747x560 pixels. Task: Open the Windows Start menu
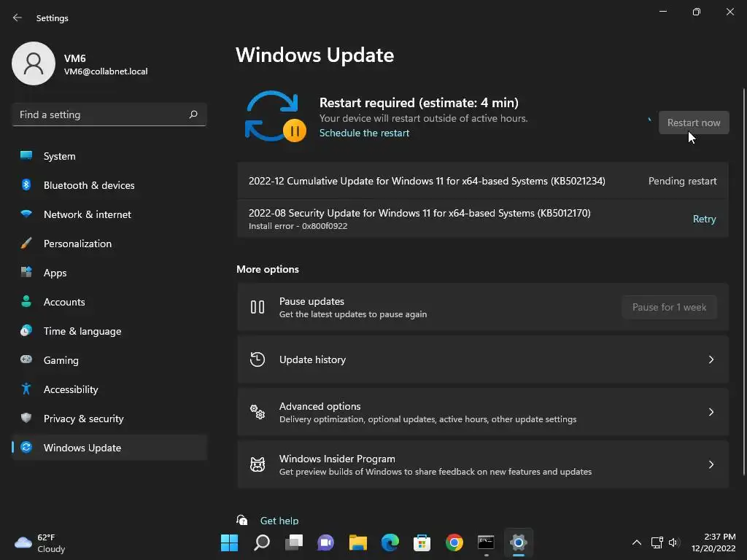pyautogui.click(x=229, y=542)
